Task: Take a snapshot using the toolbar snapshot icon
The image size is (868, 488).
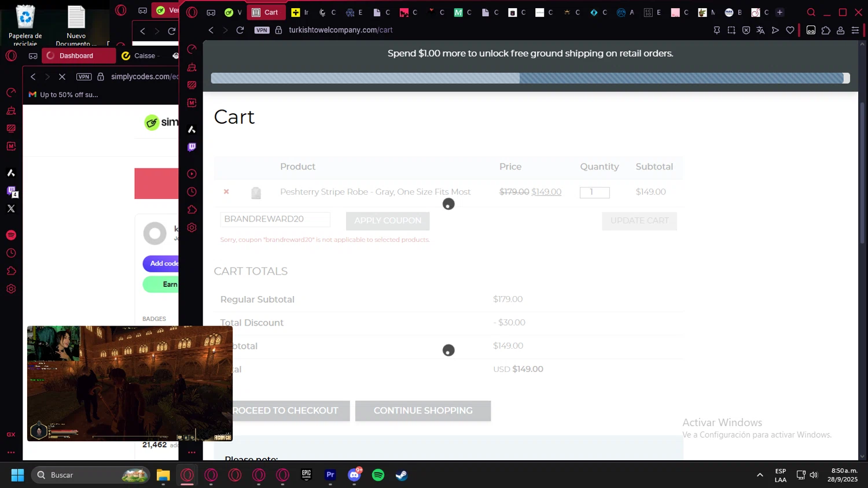Action: click(x=731, y=30)
